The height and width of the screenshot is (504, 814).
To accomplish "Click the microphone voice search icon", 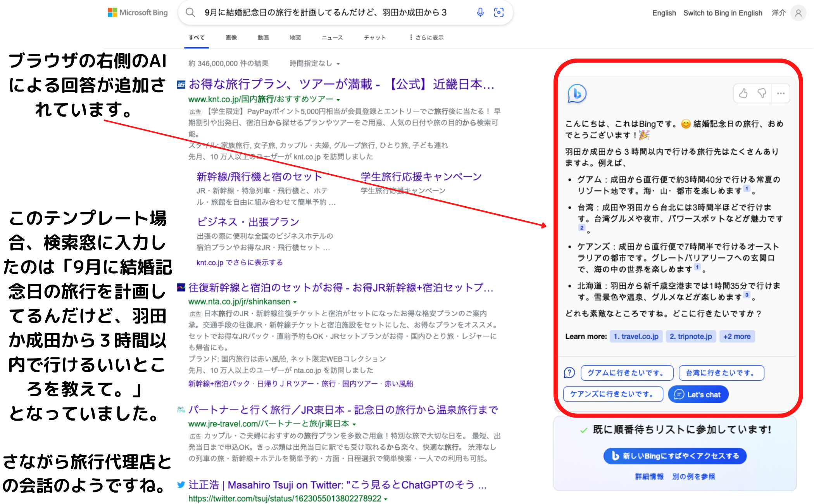I will pyautogui.click(x=480, y=12).
